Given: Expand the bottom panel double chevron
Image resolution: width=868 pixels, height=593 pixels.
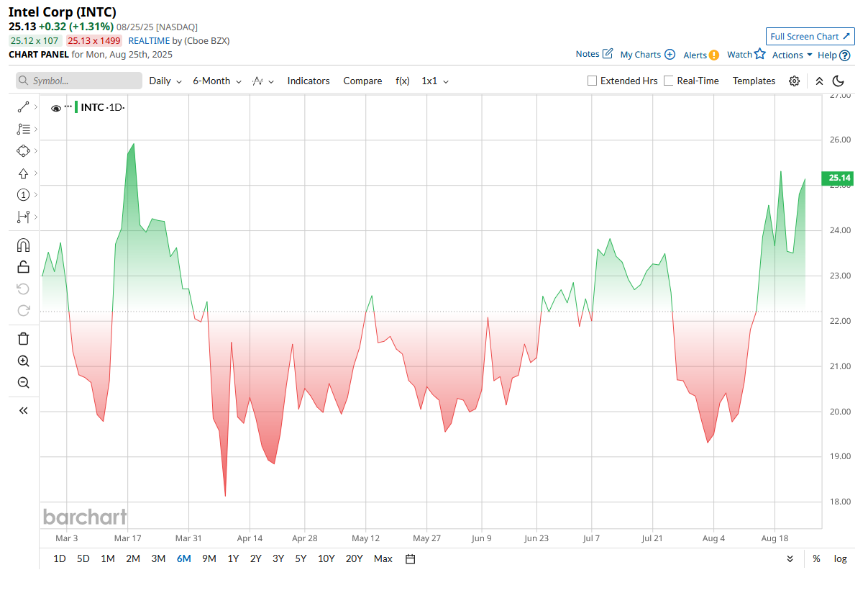Looking at the screenshot, I should coord(790,558).
